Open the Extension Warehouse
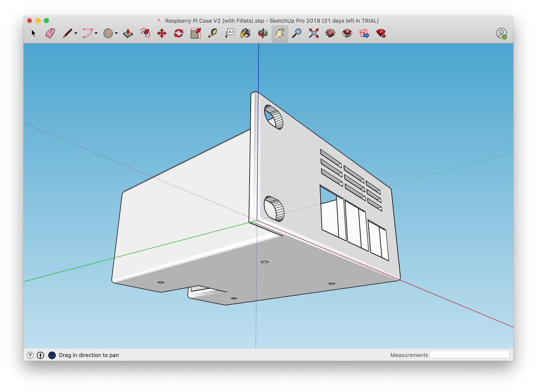Viewport: 537px width, 392px height. (x=347, y=33)
